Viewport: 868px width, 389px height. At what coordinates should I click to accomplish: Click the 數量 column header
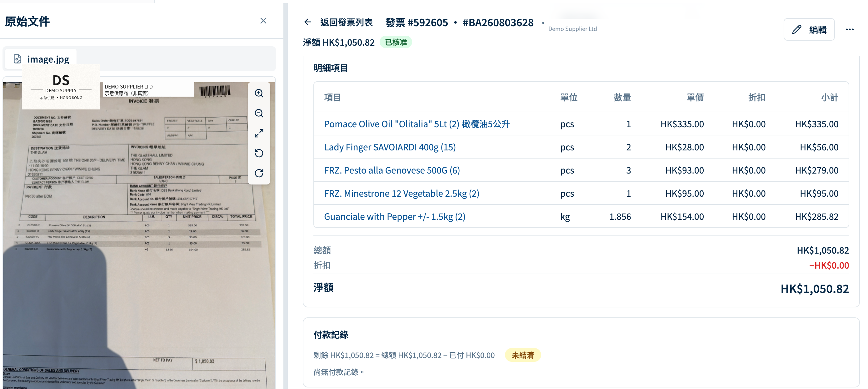(622, 98)
